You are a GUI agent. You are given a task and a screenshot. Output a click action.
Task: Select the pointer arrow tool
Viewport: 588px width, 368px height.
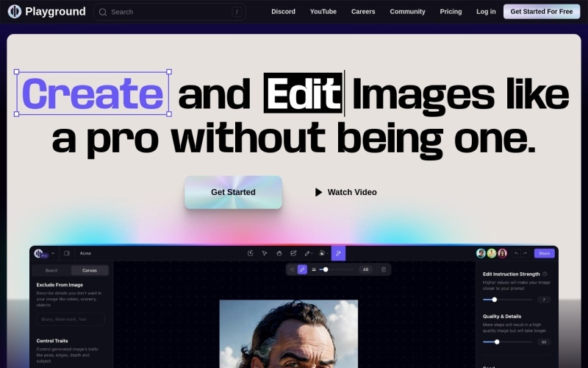[x=265, y=253]
